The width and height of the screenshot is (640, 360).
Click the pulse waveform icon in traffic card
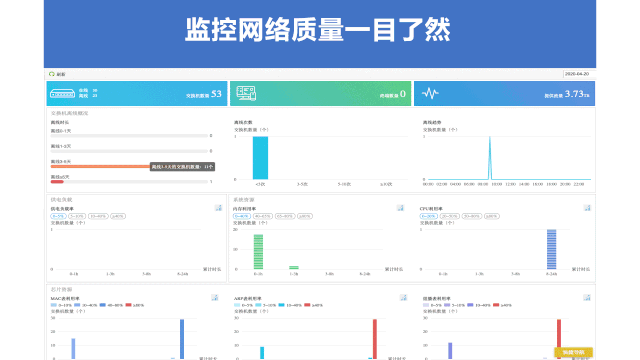click(430, 93)
